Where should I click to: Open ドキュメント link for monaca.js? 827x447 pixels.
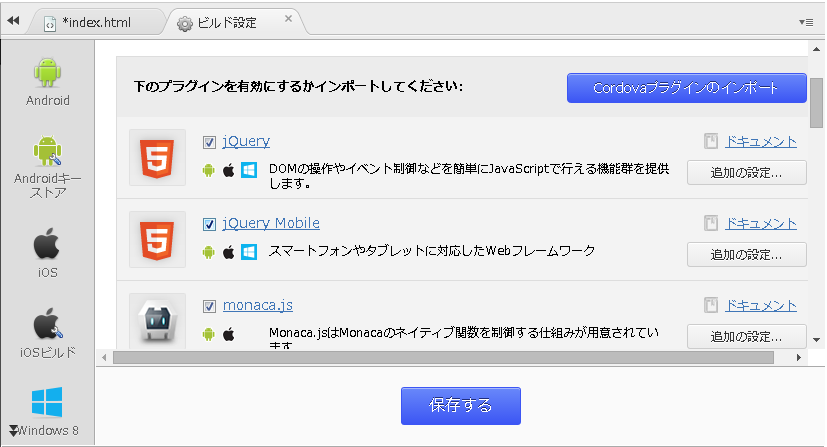[761, 305]
